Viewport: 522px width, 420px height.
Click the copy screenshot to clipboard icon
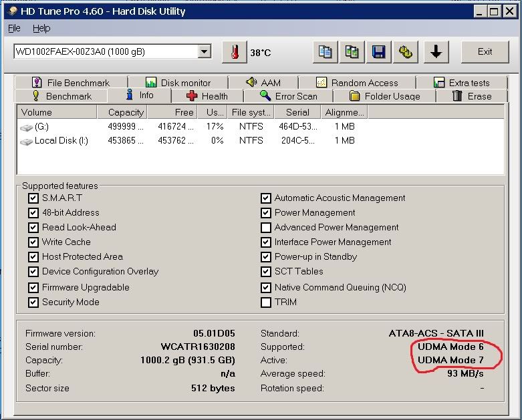click(352, 52)
